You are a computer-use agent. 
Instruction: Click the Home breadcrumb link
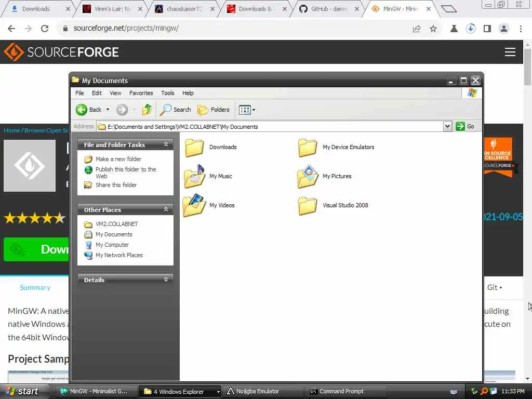12,130
